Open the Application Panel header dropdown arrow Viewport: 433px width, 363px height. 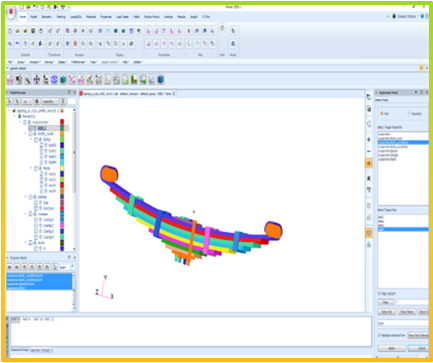click(x=416, y=92)
